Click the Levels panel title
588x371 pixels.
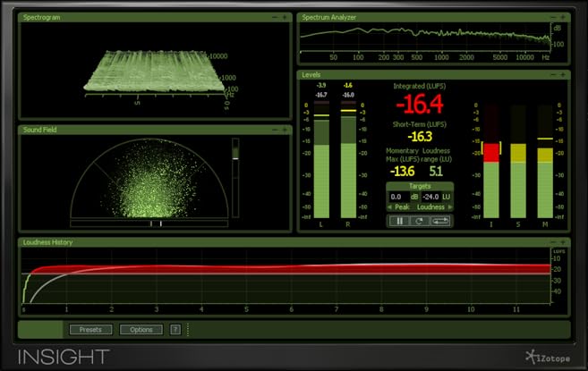coord(311,75)
